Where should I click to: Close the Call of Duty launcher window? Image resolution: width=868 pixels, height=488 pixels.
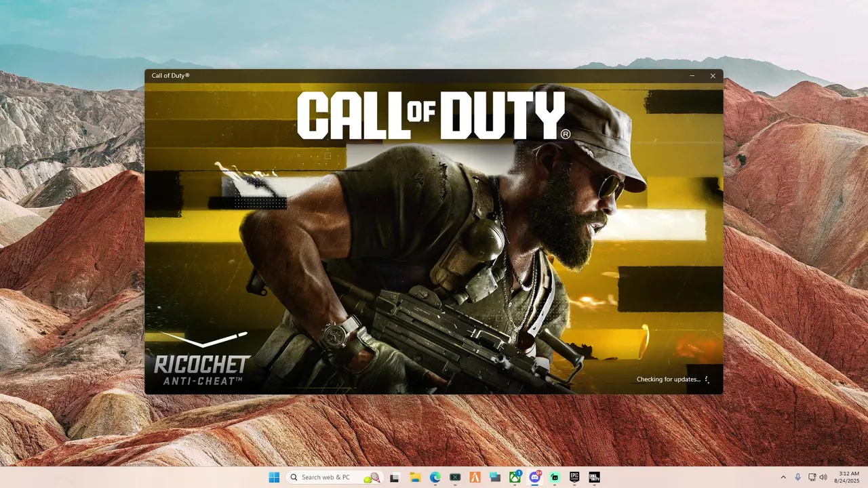point(713,76)
